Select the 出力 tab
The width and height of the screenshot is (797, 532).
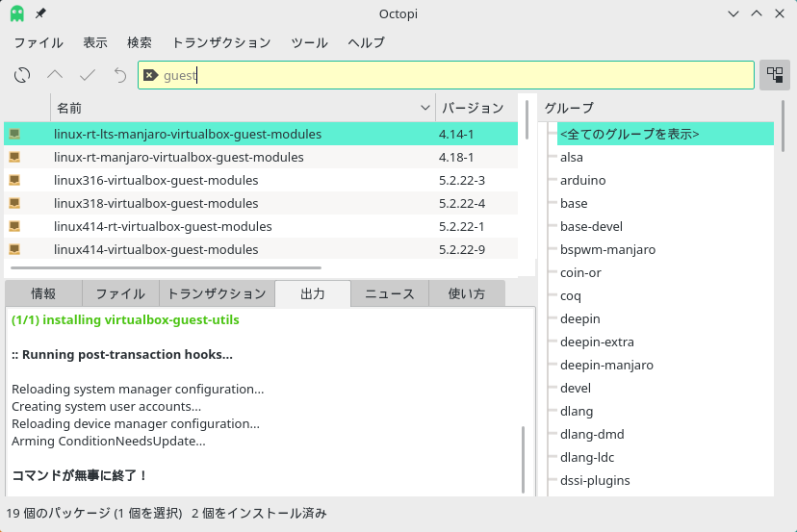(313, 293)
